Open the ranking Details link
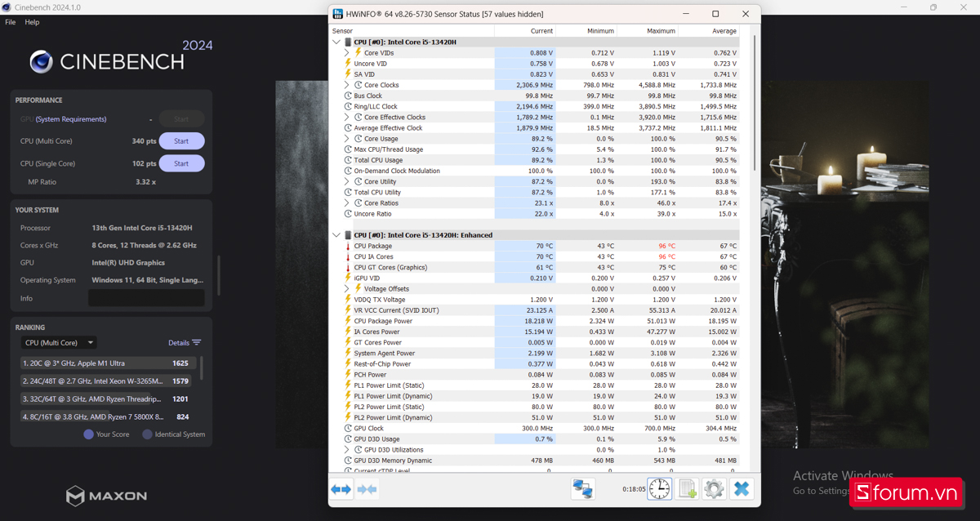The width and height of the screenshot is (980, 521). click(179, 343)
